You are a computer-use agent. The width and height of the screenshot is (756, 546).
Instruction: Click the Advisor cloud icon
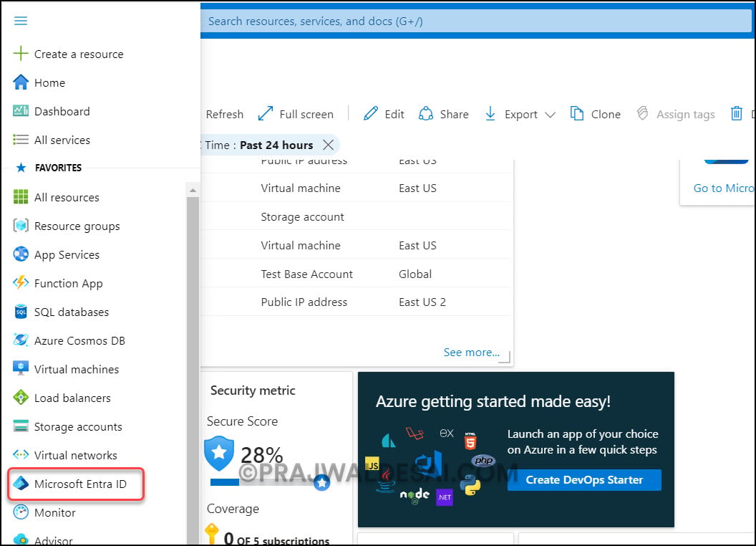coord(21,540)
